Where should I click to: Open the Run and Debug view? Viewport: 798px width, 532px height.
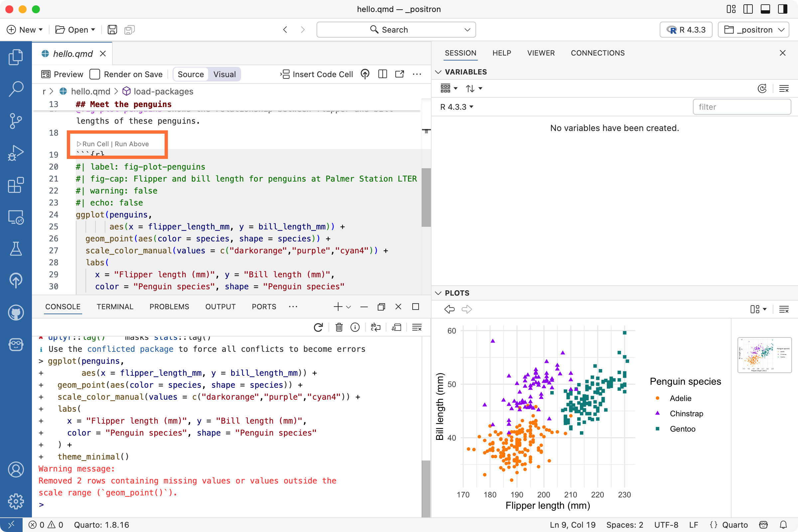coord(16,153)
